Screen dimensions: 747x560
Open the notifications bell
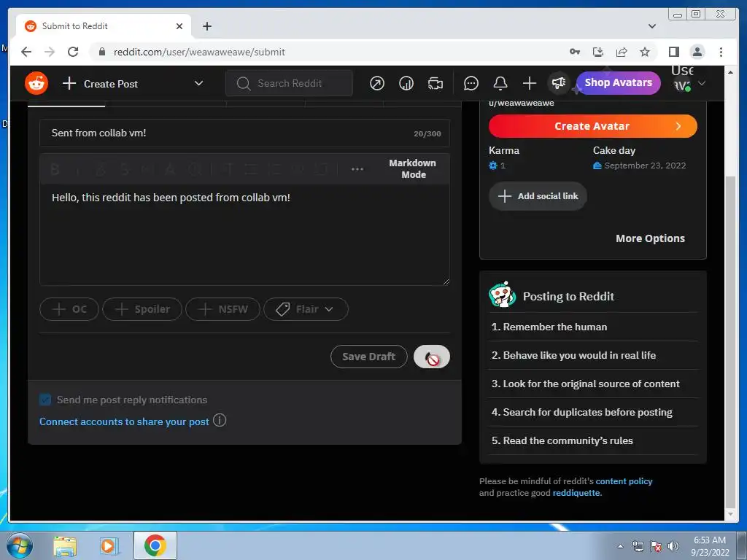pyautogui.click(x=500, y=84)
